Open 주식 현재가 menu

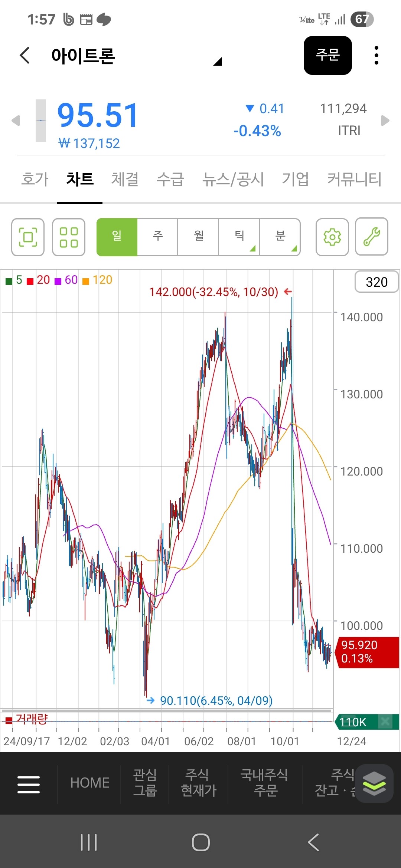[199, 783]
